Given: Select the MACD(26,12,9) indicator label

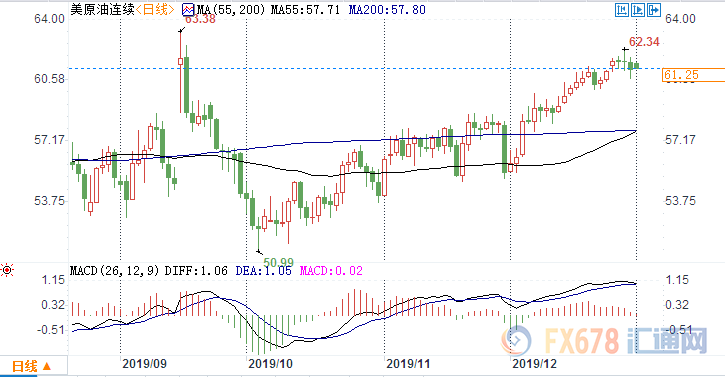Looking at the screenshot, I should click(115, 271).
